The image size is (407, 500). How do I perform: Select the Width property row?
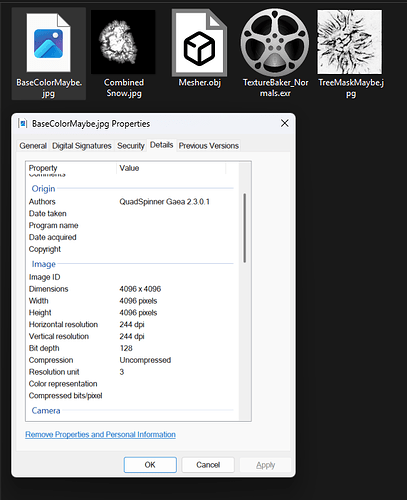[132, 301]
